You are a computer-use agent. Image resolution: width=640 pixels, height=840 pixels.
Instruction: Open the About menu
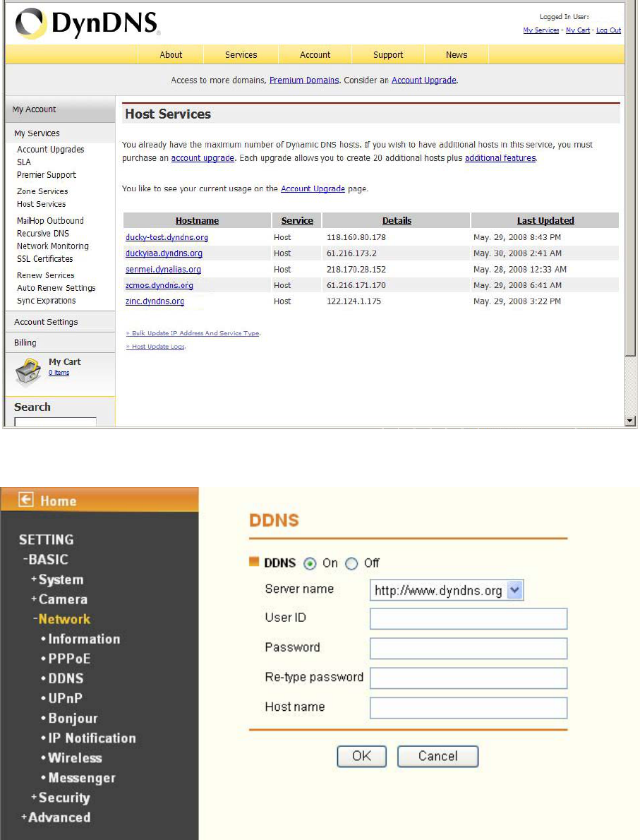(171, 54)
